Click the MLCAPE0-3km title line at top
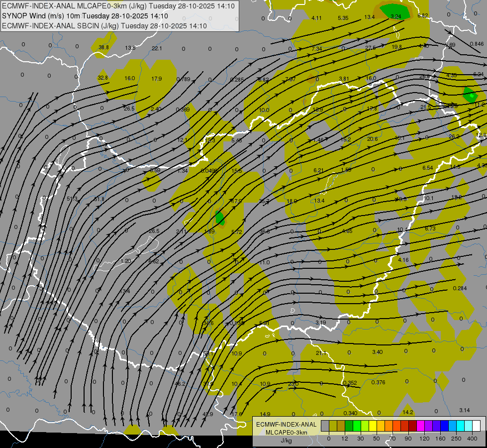The width and height of the screenshot is (487, 448). click(x=118, y=6)
